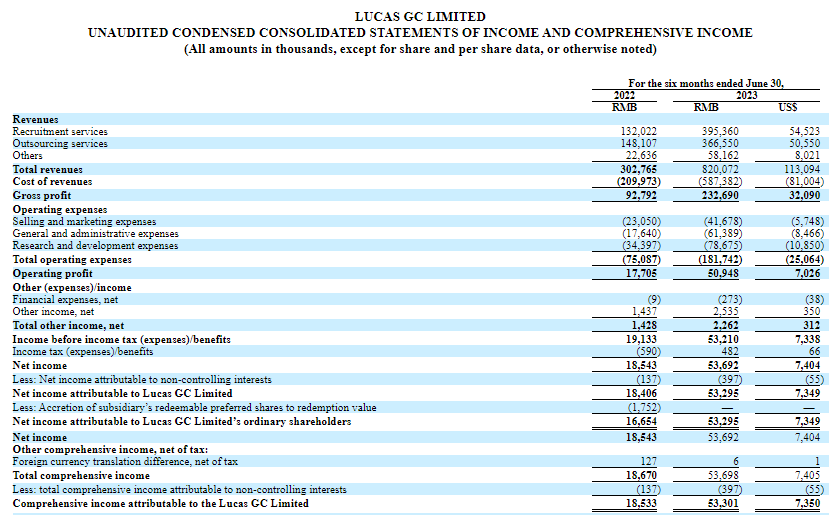This screenshot has width=838, height=515.
Task: Select the Gross profit label
Action: click(x=42, y=196)
